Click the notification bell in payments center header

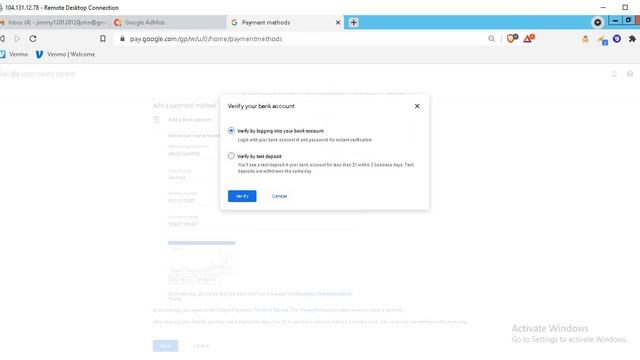point(614,74)
